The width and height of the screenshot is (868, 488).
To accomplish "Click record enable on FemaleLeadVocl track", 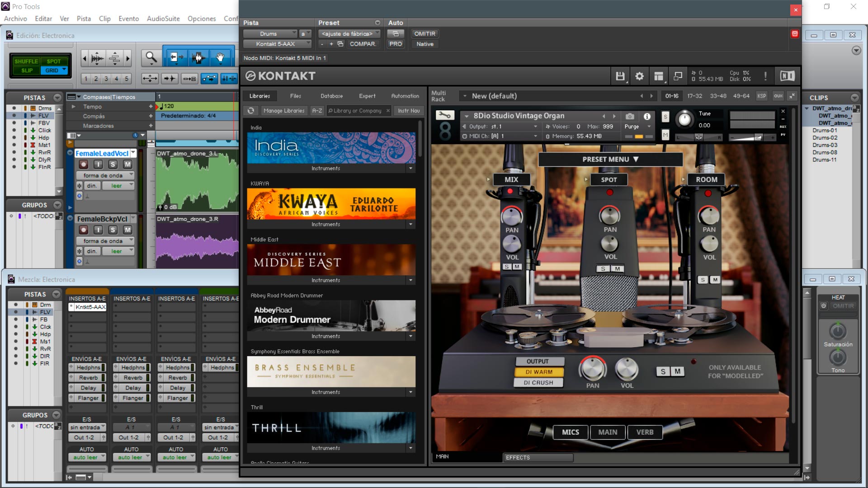I will [84, 165].
